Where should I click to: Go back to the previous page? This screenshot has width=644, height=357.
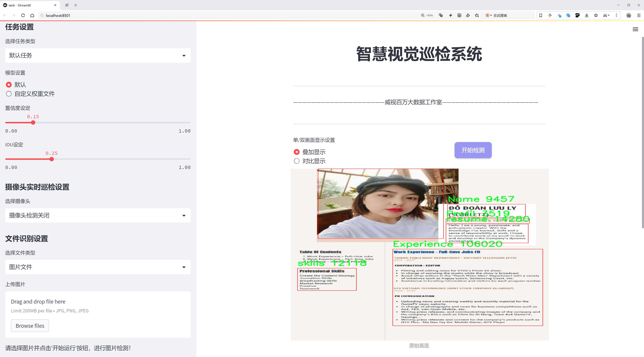[5, 15]
